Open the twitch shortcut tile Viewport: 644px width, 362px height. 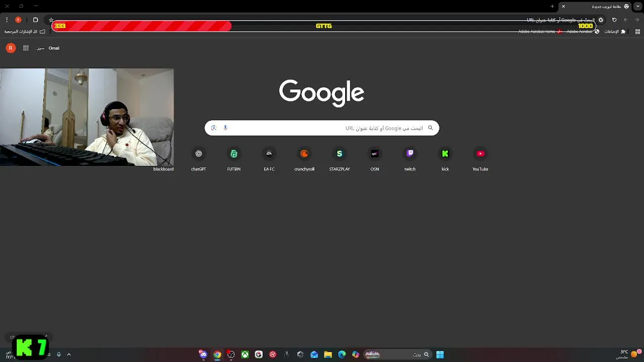pyautogui.click(x=410, y=159)
